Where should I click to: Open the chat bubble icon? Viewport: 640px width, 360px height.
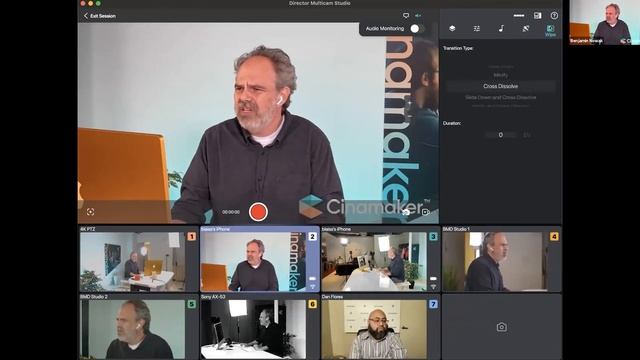[x=406, y=16]
